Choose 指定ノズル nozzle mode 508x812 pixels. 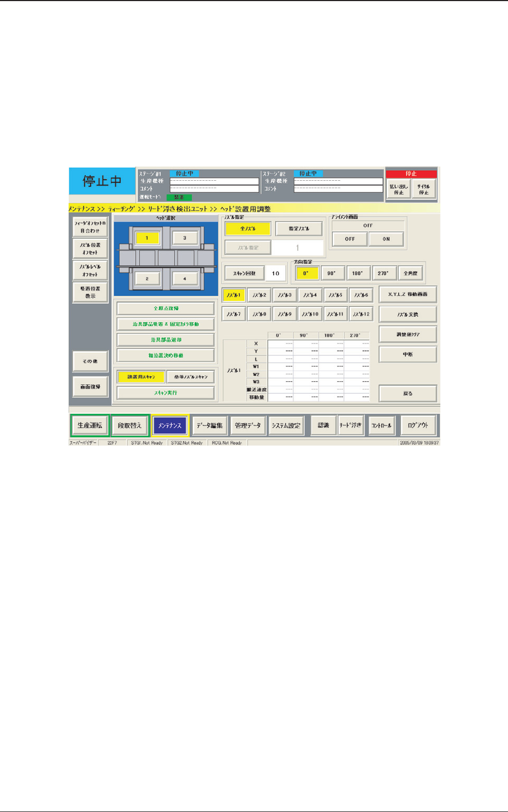[299, 229]
